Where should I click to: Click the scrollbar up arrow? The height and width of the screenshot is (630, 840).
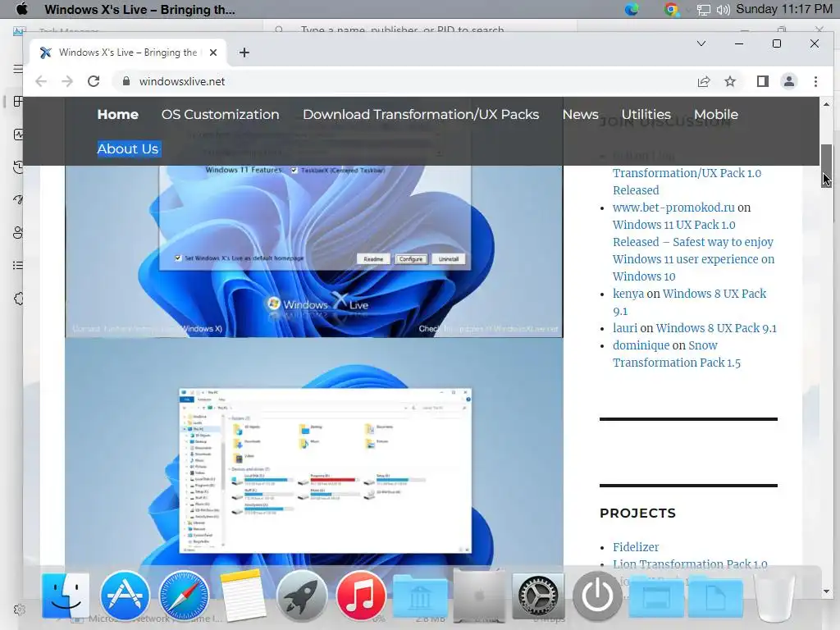827,104
